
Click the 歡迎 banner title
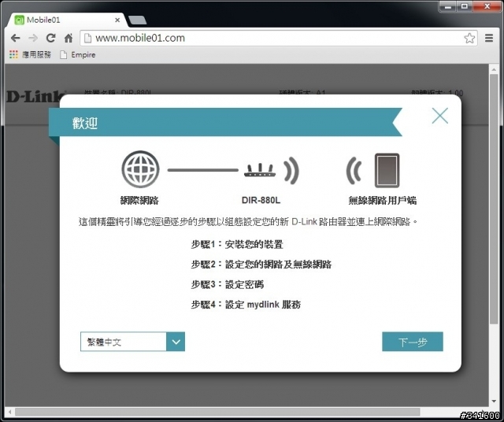tap(85, 123)
